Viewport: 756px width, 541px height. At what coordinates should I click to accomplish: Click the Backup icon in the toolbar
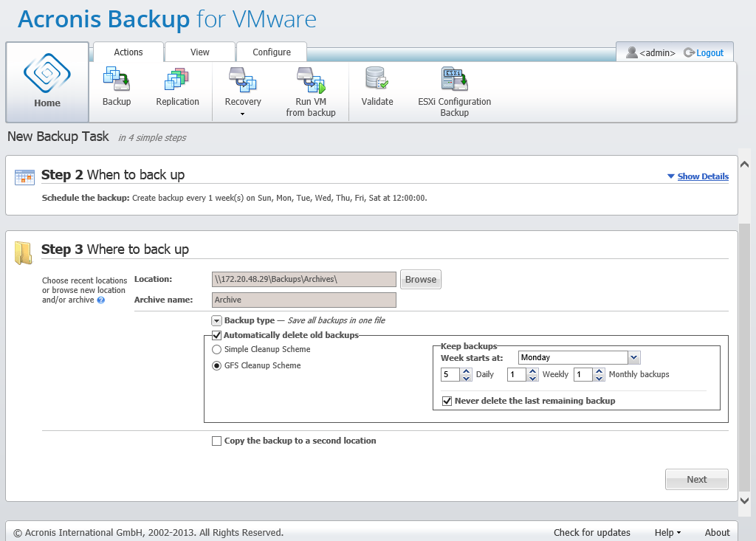(117, 80)
